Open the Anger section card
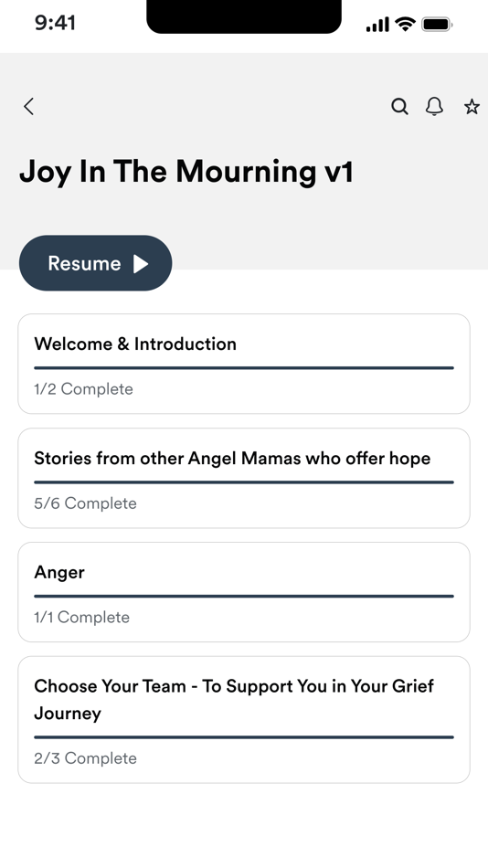Viewport: 488px width, 868px height. 244,592
